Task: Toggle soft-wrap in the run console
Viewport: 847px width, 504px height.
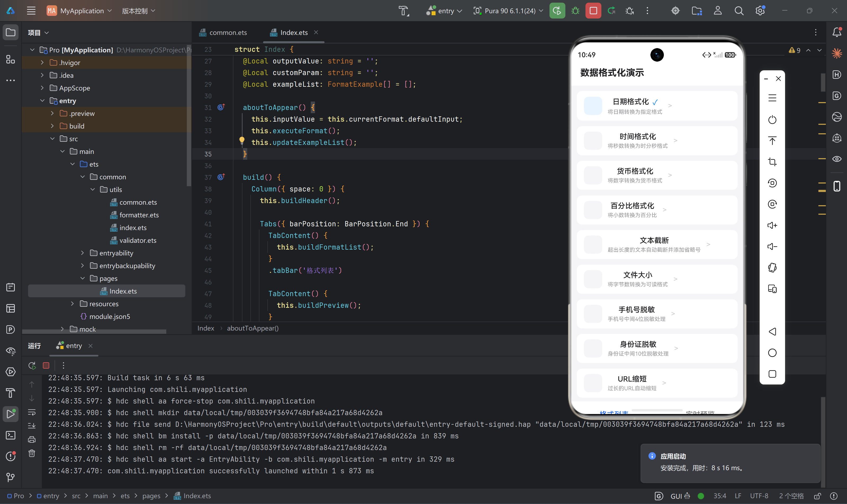Action: click(31, 412)
